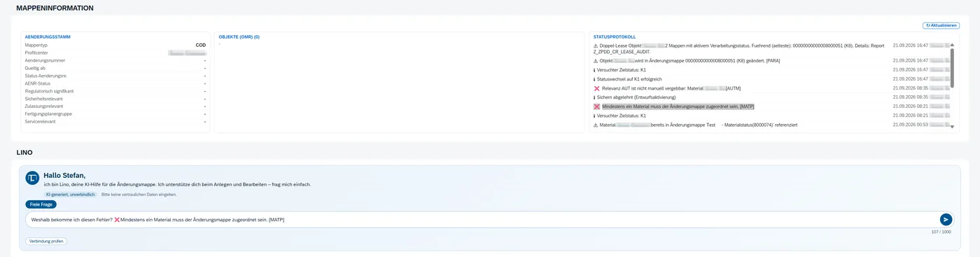Click the red error icon beside Relevanz AUT
This screenshot has width=980, height=257.
tap(596, 88)
